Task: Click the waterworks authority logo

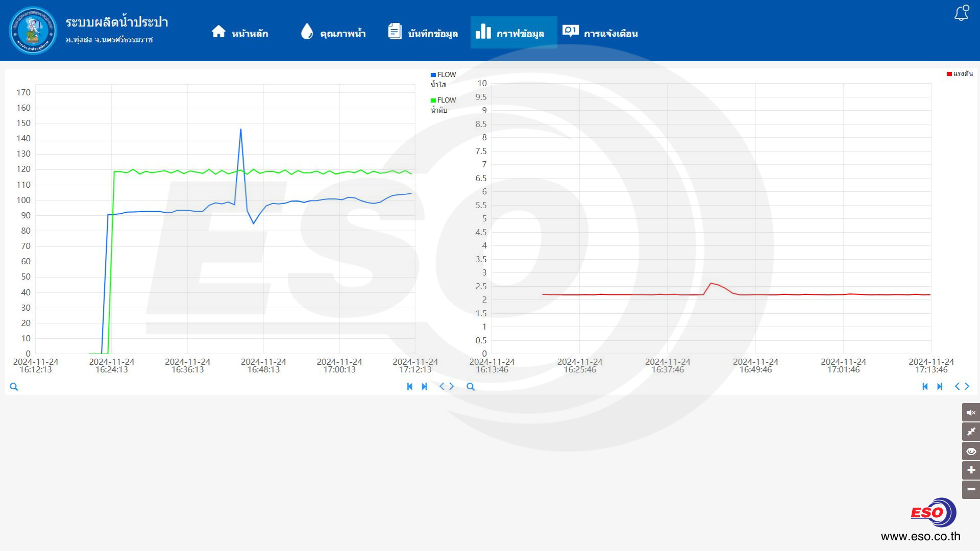Action: click(33, 31)
